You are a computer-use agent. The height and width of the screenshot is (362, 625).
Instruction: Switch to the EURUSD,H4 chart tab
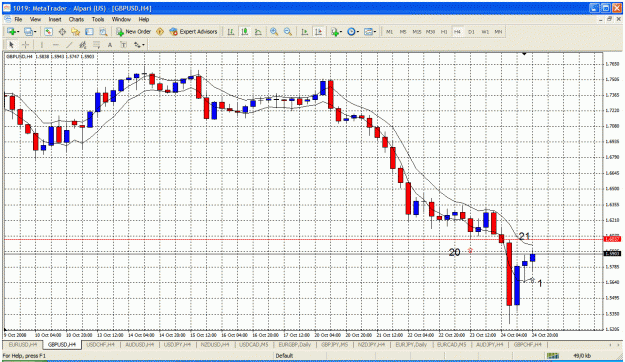click(x=23, y=344)
